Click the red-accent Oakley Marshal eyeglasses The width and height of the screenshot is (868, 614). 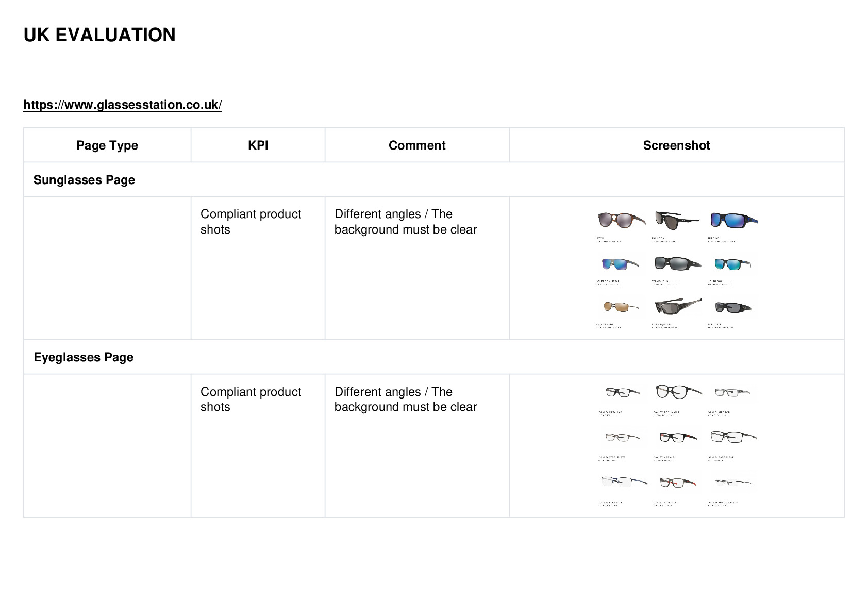(x=678, y=438)
